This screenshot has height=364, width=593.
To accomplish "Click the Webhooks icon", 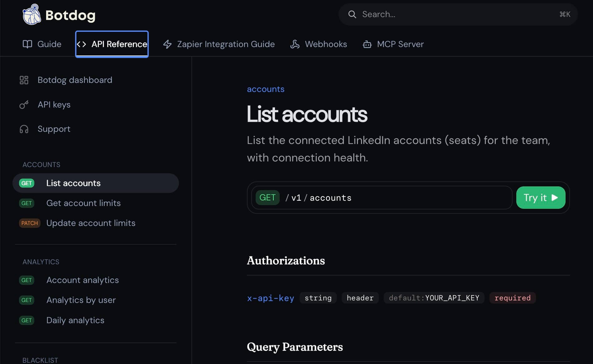I will click(295, 44).
